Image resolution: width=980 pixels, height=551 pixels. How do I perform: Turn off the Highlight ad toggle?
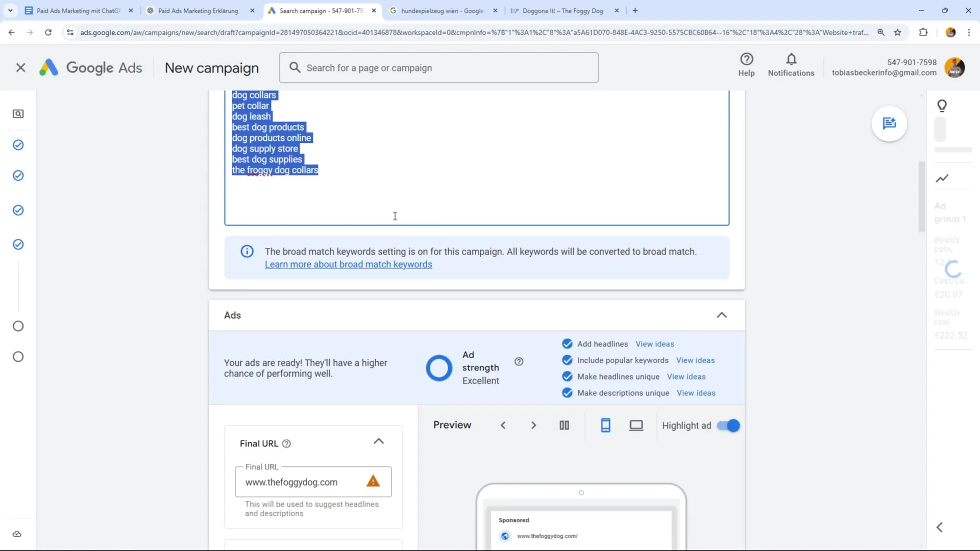click(728, 425)
